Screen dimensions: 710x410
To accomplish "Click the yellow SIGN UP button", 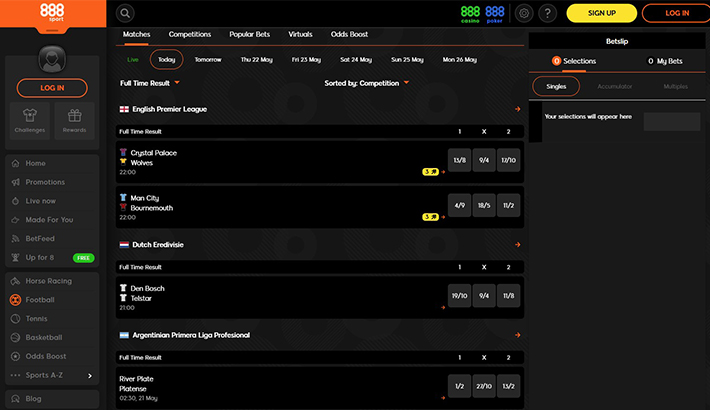I will coord(601,13).
